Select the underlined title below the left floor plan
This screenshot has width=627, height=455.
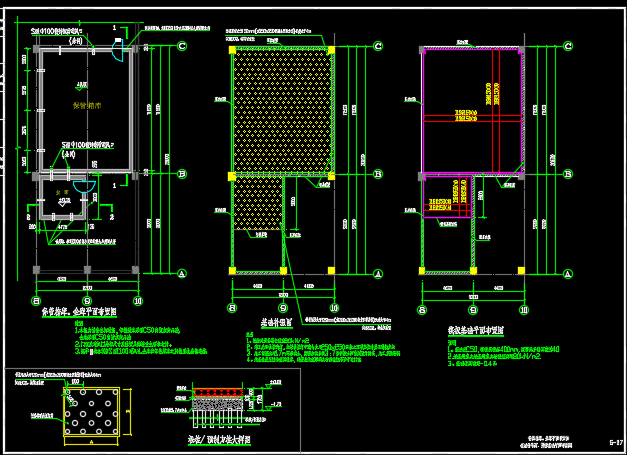coord(79,312)
